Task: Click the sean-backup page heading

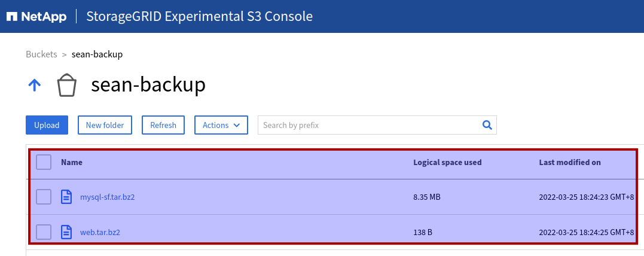Action: click(148, 85)
